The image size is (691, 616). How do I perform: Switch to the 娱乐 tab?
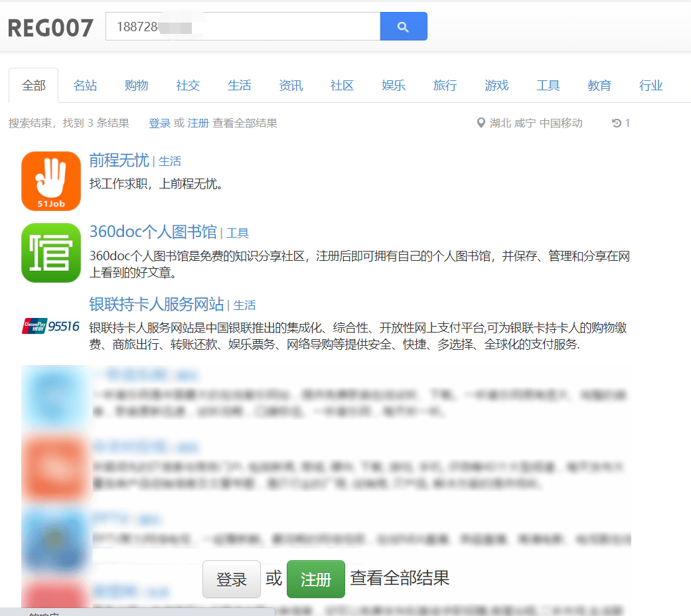[394, 85]
